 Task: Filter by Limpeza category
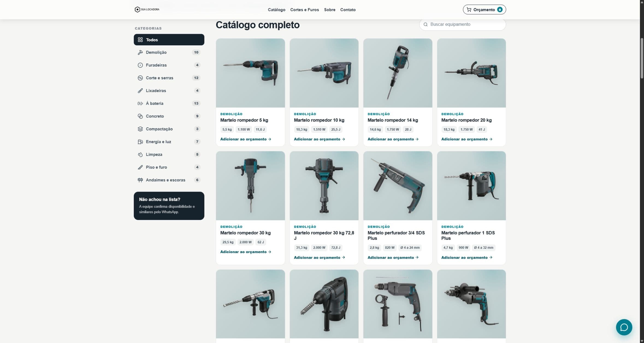(169, 154)
